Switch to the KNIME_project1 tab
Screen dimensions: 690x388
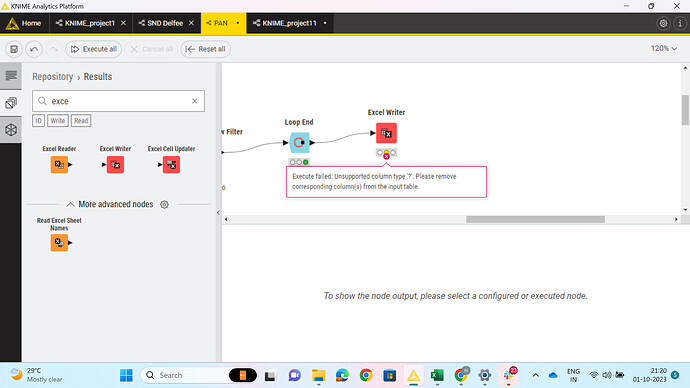tap(90, 23)
